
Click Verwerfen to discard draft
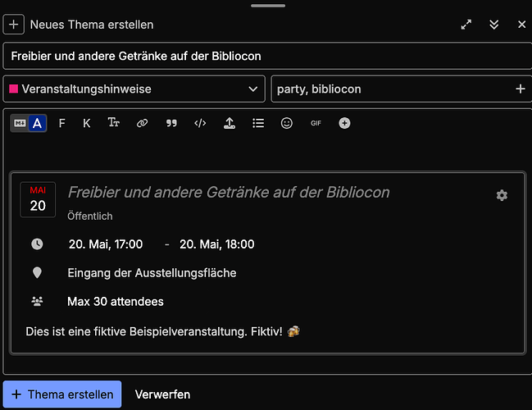162,394
